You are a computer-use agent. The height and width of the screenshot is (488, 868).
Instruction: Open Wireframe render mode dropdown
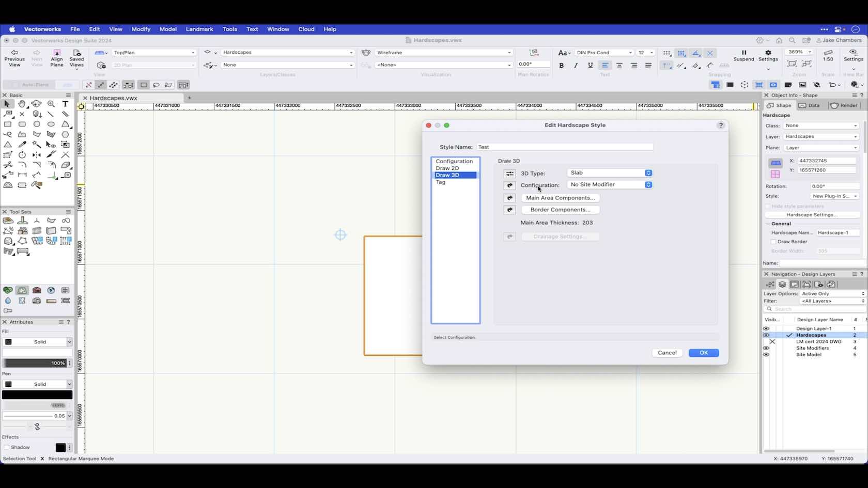click(443, 53)
